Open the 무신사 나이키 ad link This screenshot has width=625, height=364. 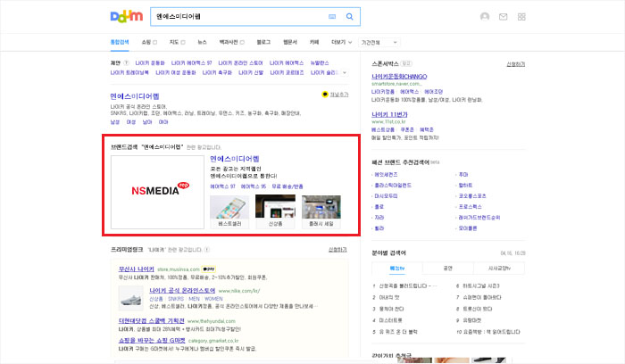click(x=137, y=269)
